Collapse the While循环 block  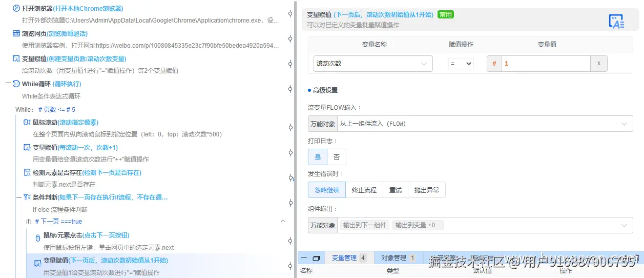tap(8, 84)
